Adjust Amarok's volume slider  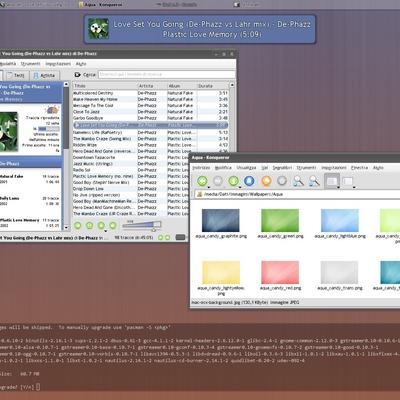[x=141, y=224]
